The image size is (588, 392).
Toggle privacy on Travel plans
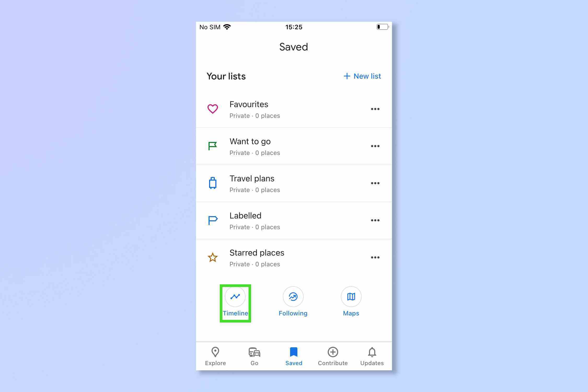coord(375,183)
